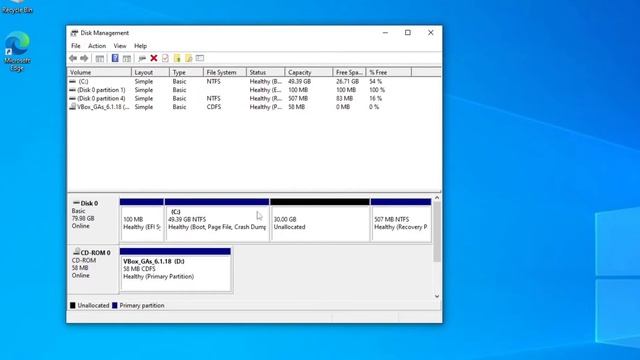Click the black Unallocated legend swatch

[73, 305]
